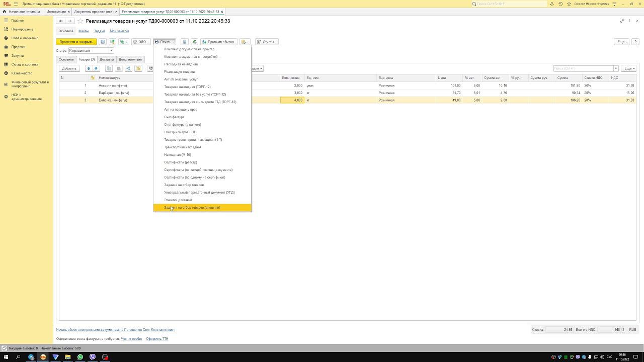Screen dimensions: 644x362
Task: Open help with the question mark button
Action: 635,42
